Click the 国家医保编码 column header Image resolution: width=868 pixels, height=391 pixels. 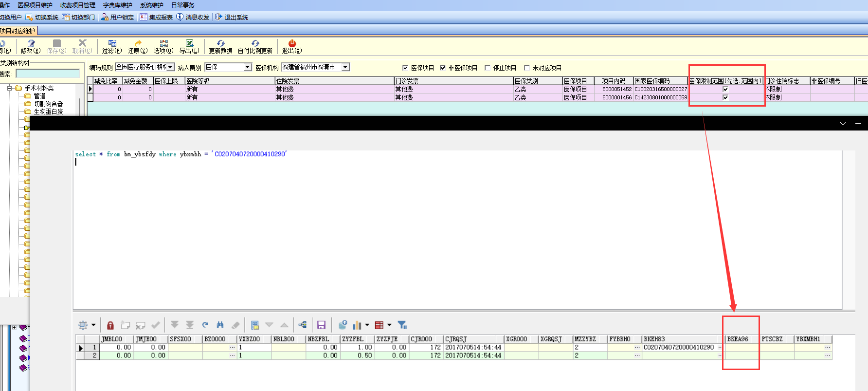tap(660, 81)
